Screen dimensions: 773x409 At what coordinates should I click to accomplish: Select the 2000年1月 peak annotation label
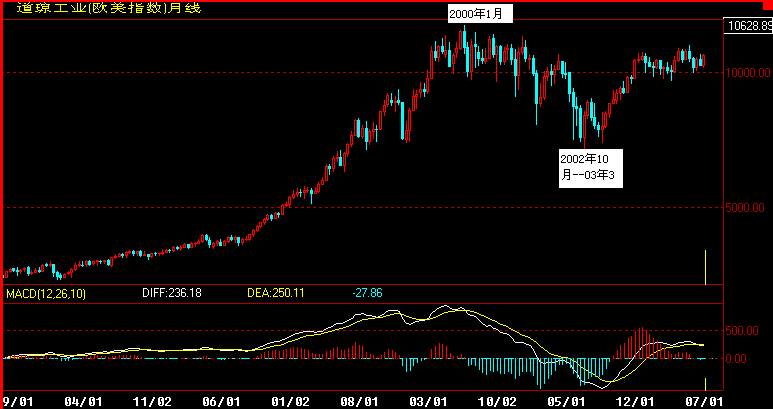480,14
